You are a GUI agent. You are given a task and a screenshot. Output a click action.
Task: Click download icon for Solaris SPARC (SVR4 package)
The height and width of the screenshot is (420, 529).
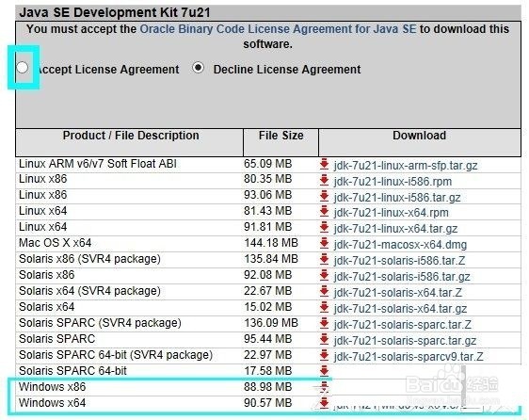pos(324,323)
